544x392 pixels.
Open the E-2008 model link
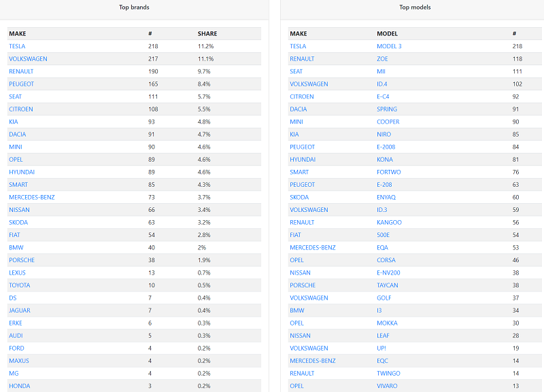click(x=386, y=147)
